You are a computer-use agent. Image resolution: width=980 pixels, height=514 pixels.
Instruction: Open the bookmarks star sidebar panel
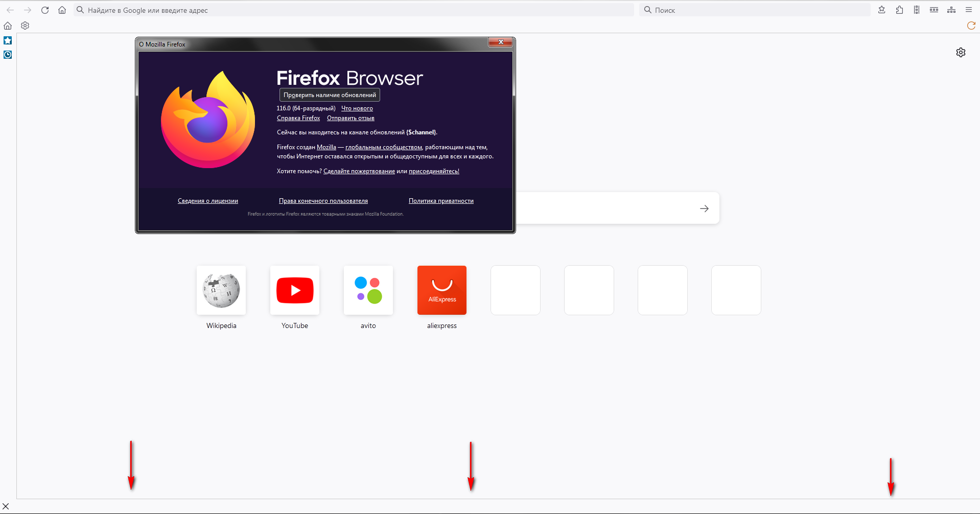[x=8, y=40]
